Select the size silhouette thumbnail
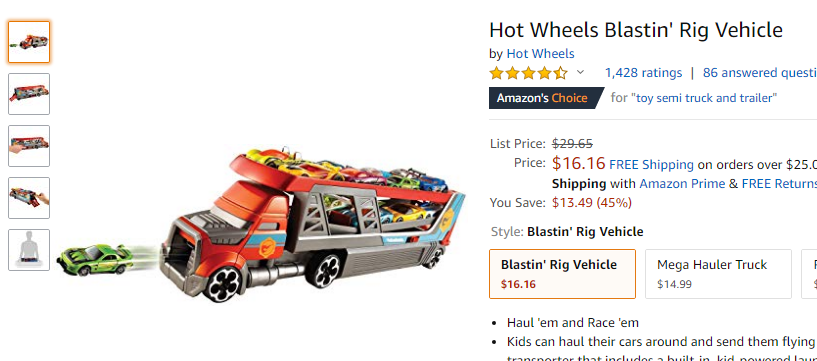Image resolution: width=817 pixels, height=361 pixels. 29,250
